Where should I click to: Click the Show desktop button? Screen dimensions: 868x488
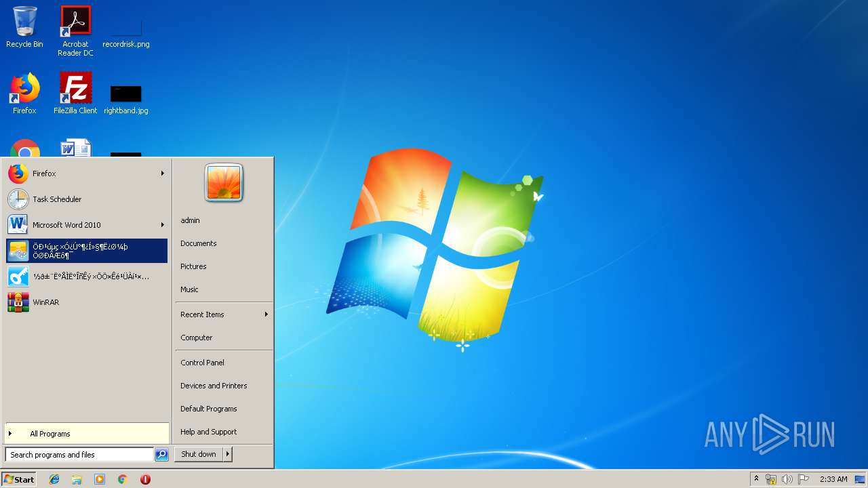coord(861,479)
